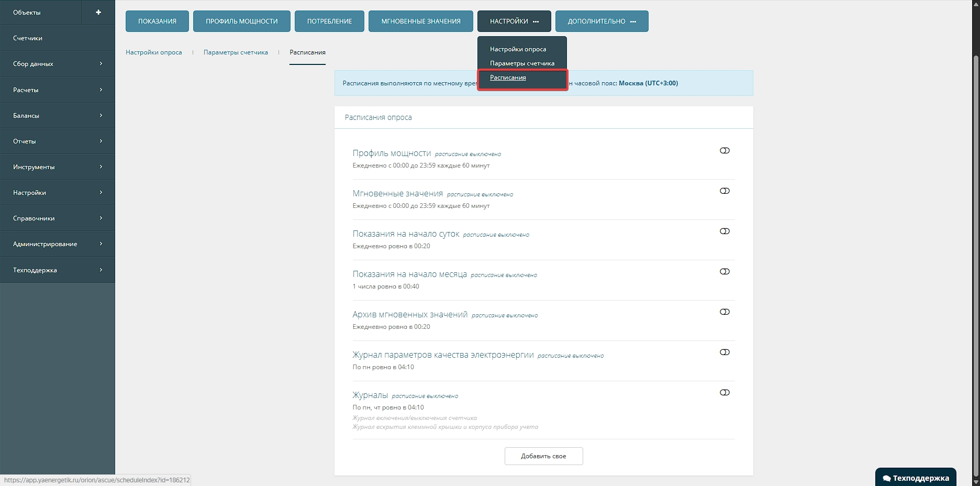
Task: Open Техподдержка chat button at bottom right
Action: [x=916, y=478]
